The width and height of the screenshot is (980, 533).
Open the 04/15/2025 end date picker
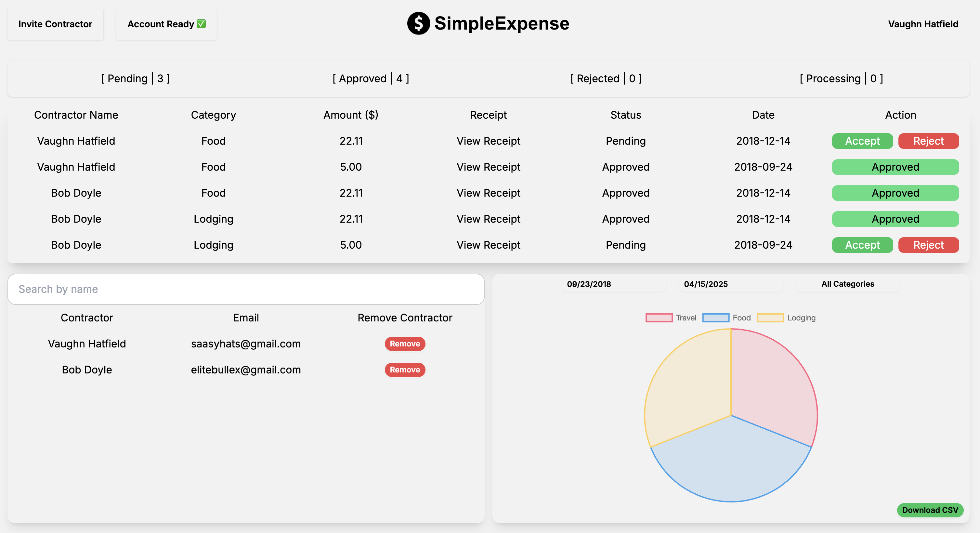pyautogui.click(x=730, y=284)
